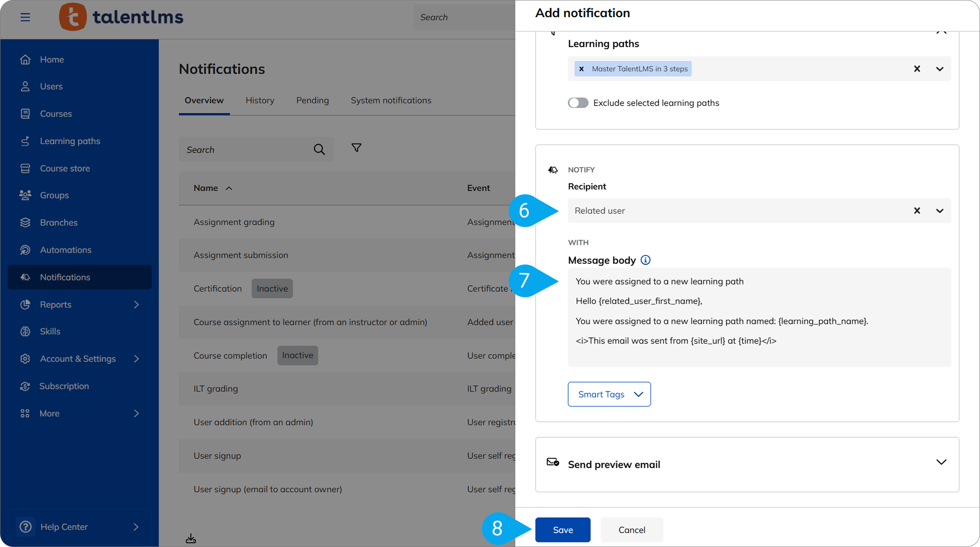Expand the Learning paths dropdown arrow
The width and height of the screenshot is (980, 547).
(940, 69)
